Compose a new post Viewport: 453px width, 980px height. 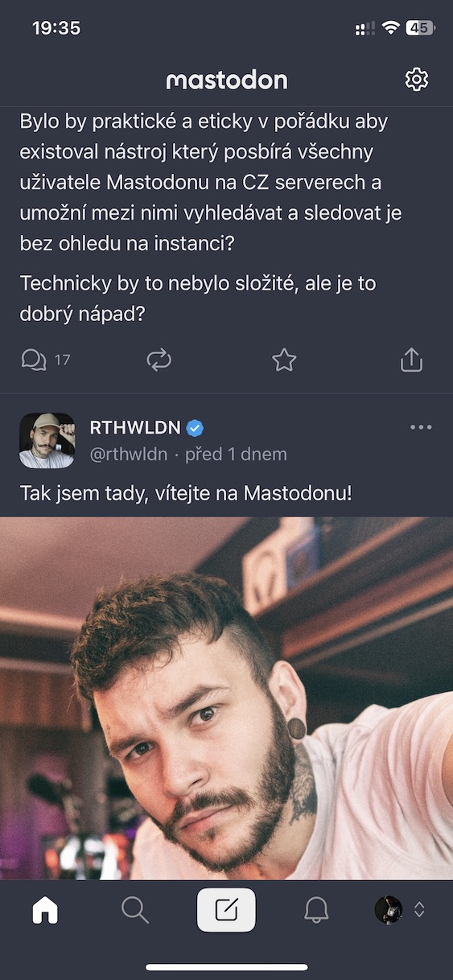click(226, 910)
